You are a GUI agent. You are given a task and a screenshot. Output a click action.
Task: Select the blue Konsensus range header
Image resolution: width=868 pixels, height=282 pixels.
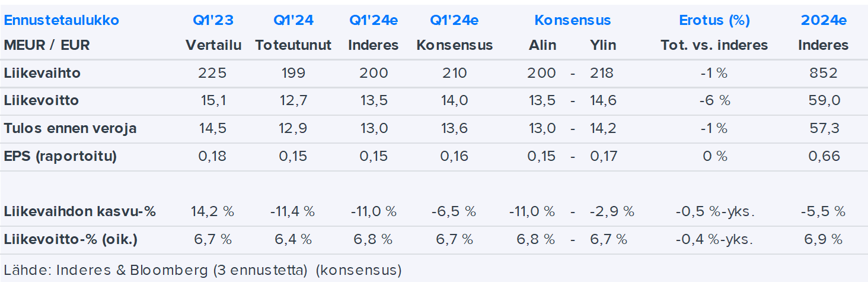pos(572,20)
